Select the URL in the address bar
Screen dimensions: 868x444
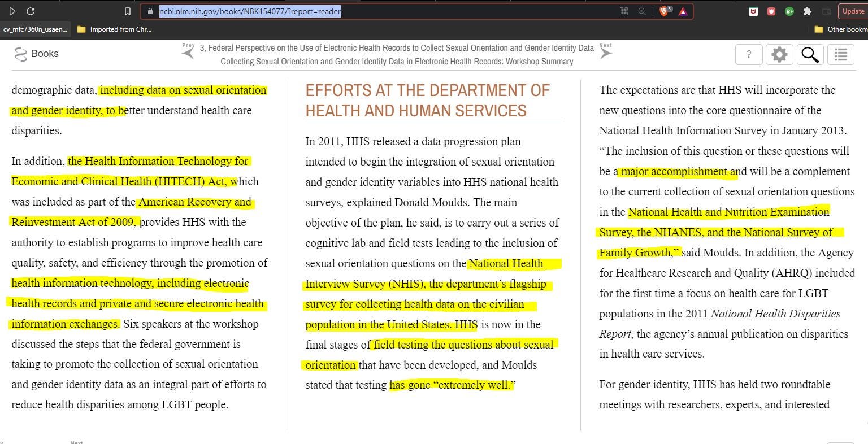click(250, 11)
